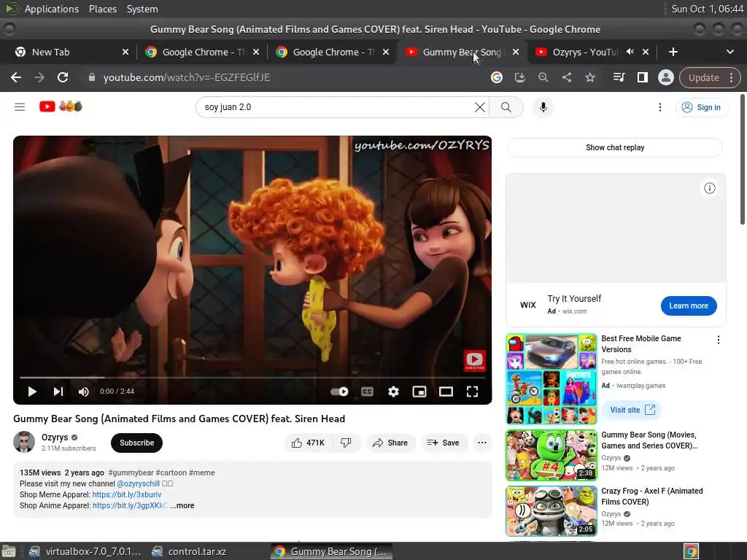
Task: Go back in browser history
Action: pos(16,77)
